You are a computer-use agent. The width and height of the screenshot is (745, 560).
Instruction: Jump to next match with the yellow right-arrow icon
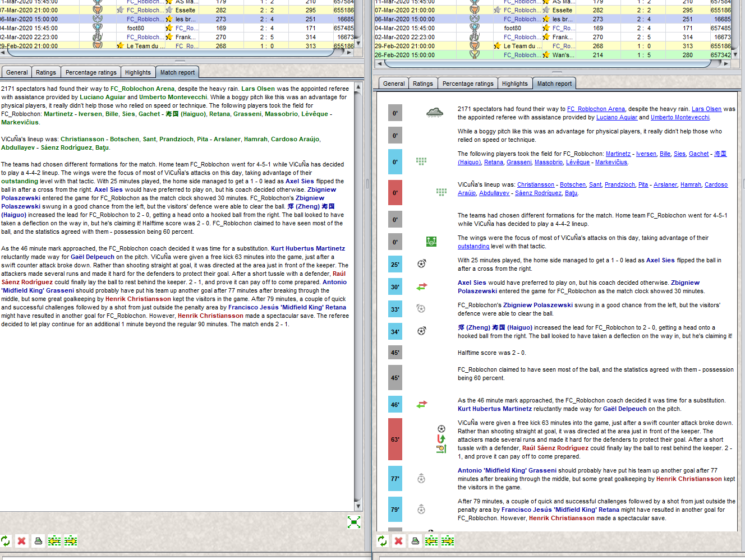70,541
